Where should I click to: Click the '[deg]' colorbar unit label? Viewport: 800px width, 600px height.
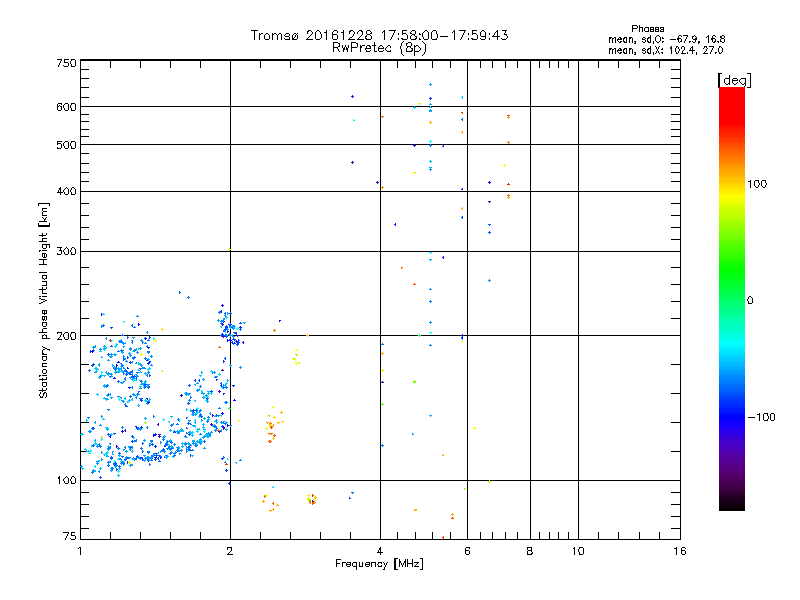click(x=734, y=80)
